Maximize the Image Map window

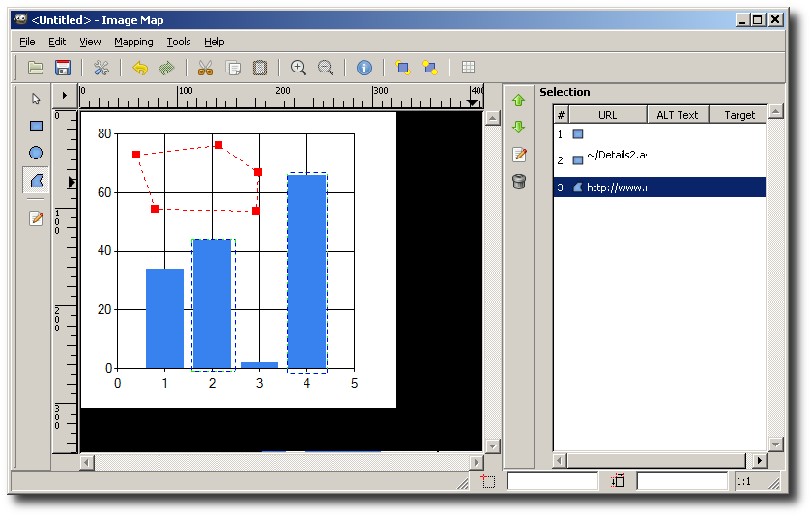pos(758,20)
